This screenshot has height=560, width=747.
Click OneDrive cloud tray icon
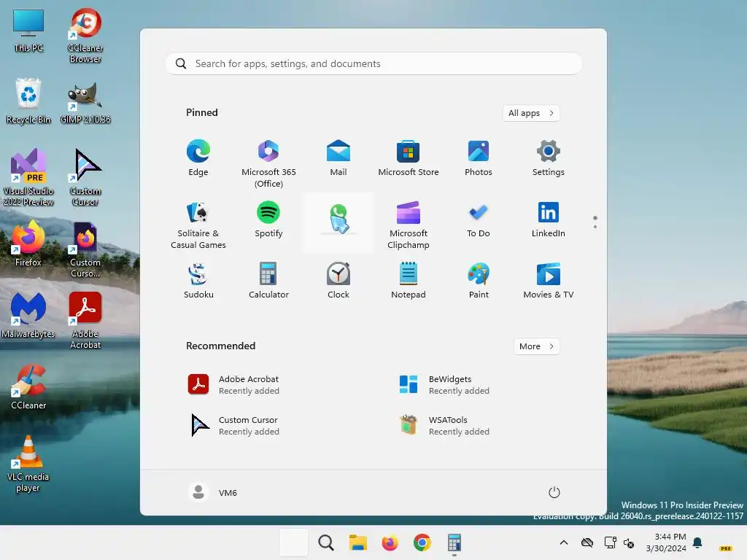[x=587, y=542]
